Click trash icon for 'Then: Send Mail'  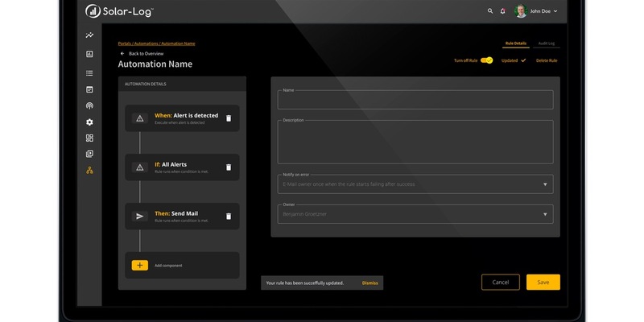tap(229, 217)
